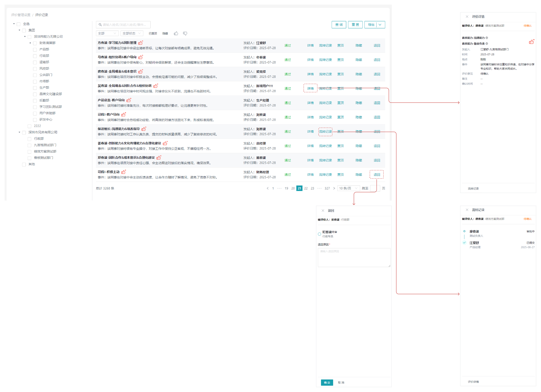This screenshot has height=392, width=541.
Task: Select the 纪春波 radio button
Action: pyautogui.click(x=319, y=234)
